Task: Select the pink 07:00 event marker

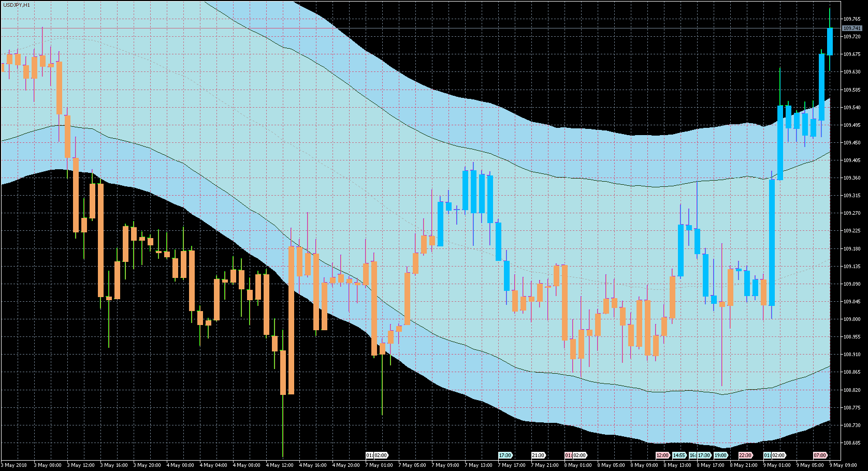Action: coord(820,455)
